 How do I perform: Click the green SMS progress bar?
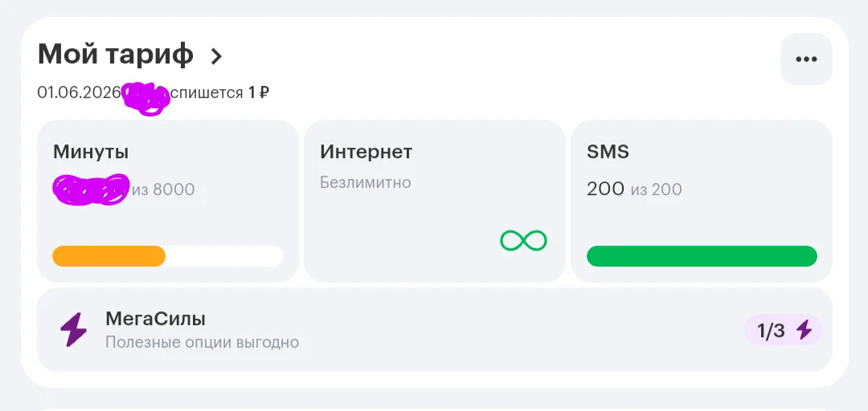[x=702, y=256]
